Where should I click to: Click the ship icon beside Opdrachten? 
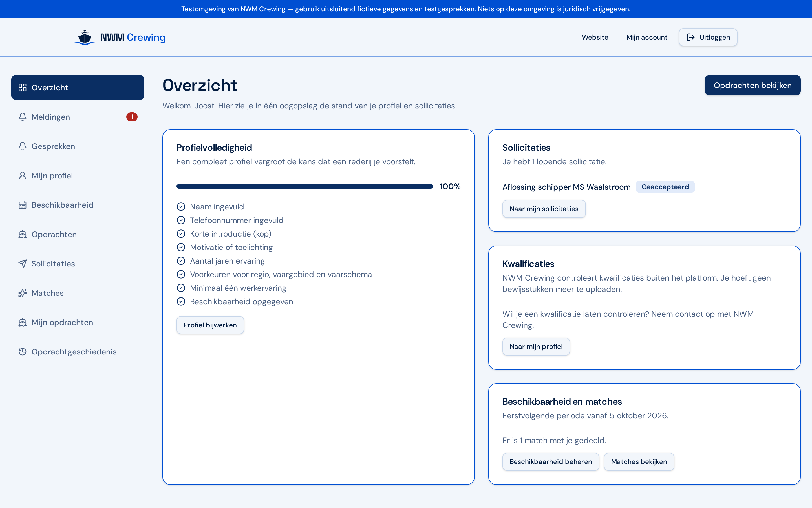pos(23,234)
